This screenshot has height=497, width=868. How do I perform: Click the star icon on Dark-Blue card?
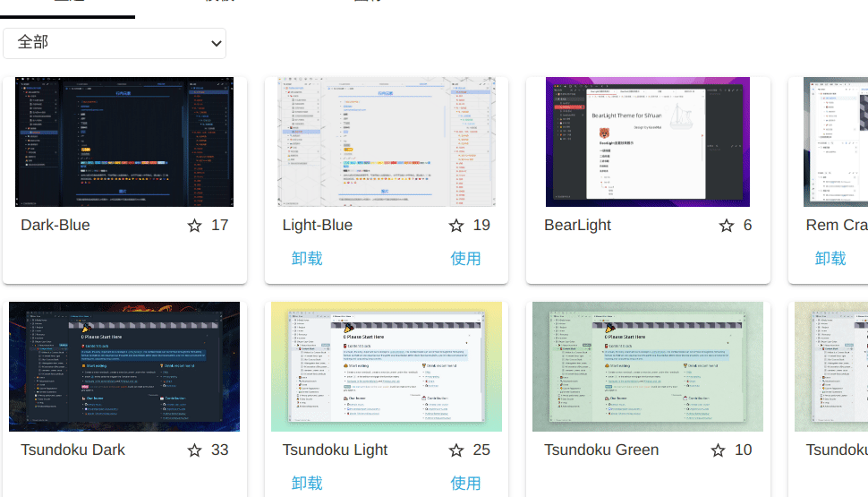pos(194,226)
